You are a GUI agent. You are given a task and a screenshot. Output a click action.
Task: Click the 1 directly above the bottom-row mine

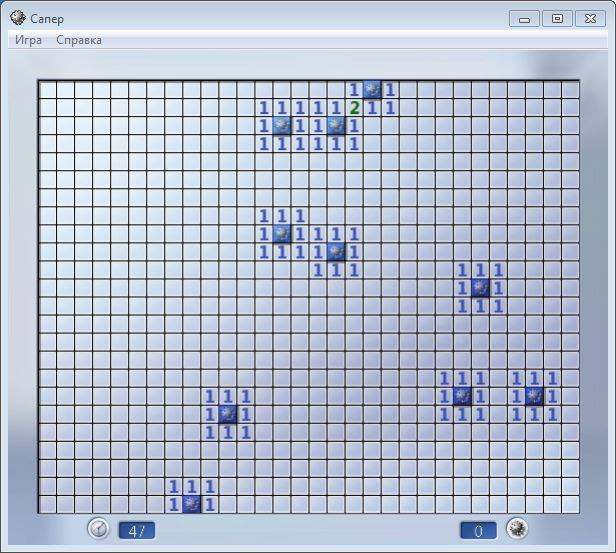[x=192, y=487]
